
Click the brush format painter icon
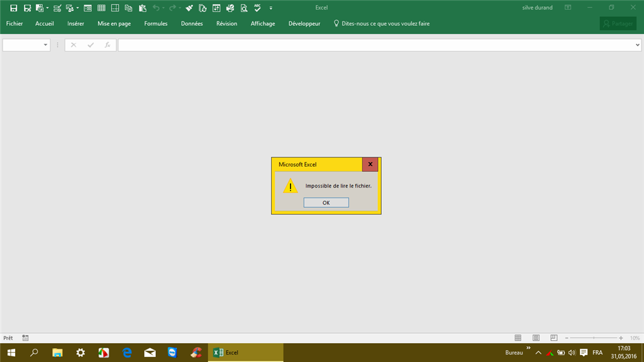pos(189,8)
